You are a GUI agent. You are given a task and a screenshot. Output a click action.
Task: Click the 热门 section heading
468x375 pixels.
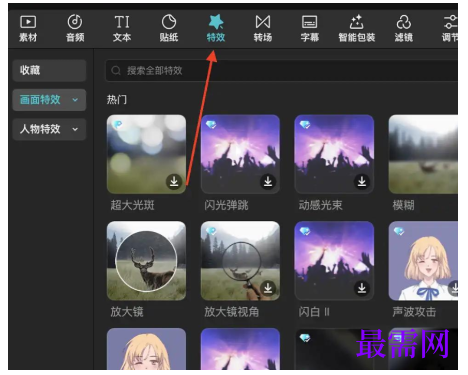pyautogui.click(x=117, y=100)
